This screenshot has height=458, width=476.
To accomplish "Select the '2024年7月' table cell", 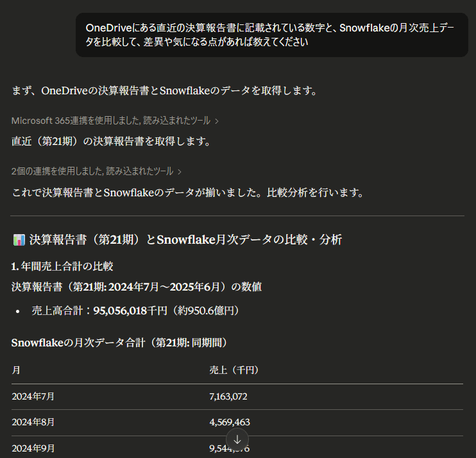I will (33, 396).
